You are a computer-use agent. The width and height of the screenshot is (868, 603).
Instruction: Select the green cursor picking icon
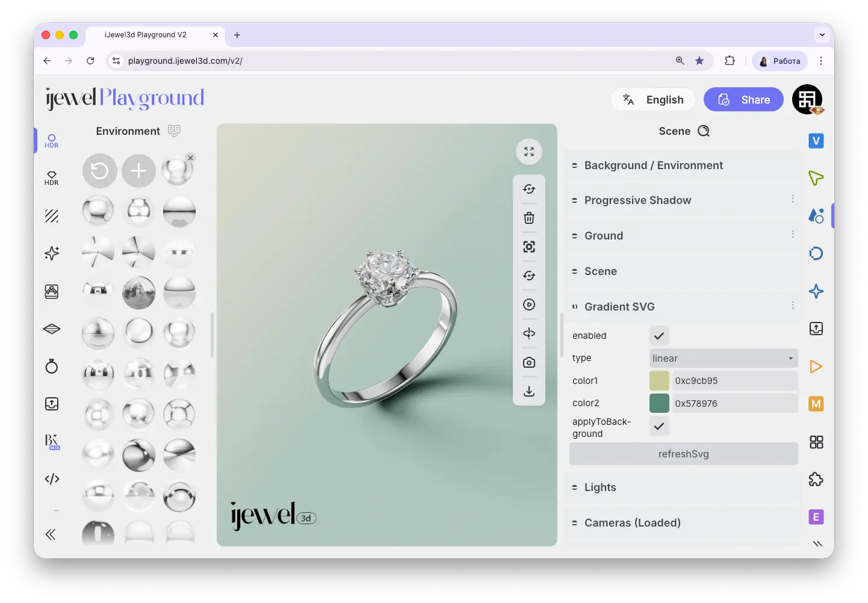click(x=816, y=178)
